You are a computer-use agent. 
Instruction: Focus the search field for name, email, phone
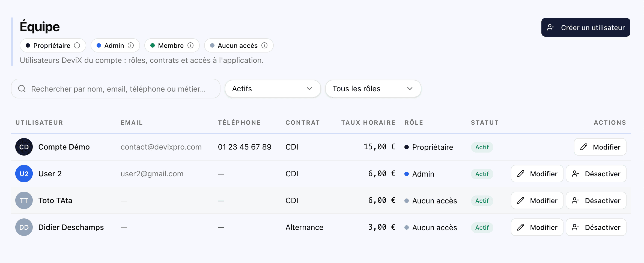click(116, 89)
